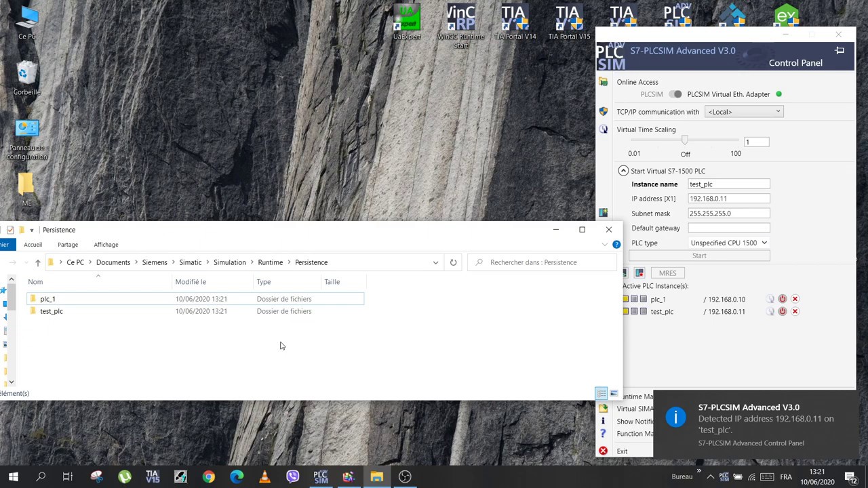
Task: Click the time-scaling icon on test_plc row
Action: [770, 311]
